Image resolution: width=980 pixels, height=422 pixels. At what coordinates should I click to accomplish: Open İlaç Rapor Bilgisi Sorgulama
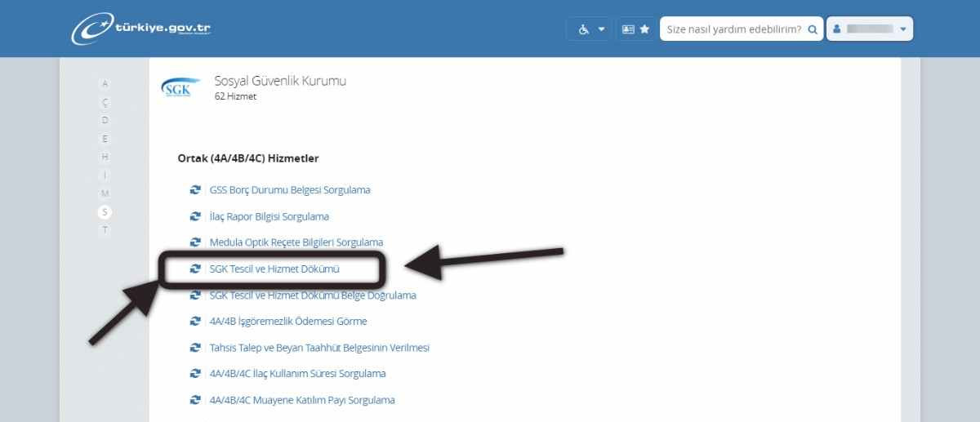click(269, 216)
